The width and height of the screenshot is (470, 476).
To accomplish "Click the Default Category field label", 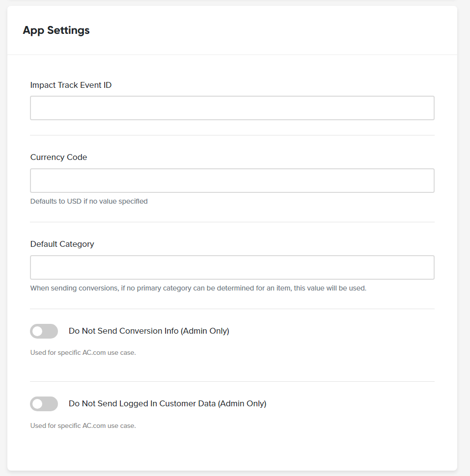I will tap(62, 244).
